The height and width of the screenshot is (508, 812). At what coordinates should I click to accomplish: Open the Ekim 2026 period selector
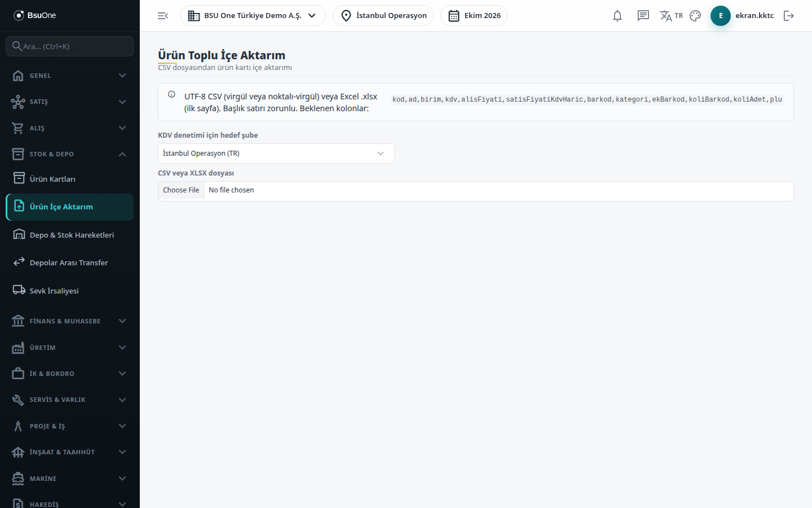(474, 16)
